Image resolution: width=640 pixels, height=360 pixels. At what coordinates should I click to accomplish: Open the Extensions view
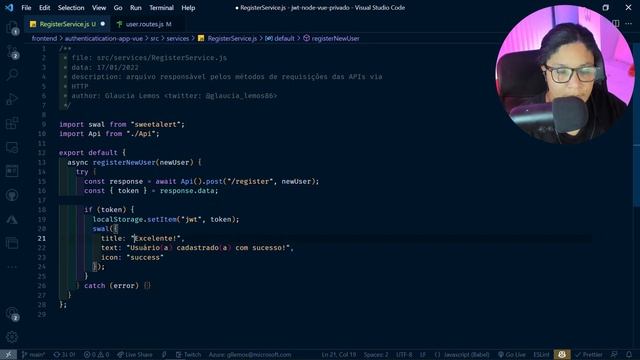tap(12, 123)
